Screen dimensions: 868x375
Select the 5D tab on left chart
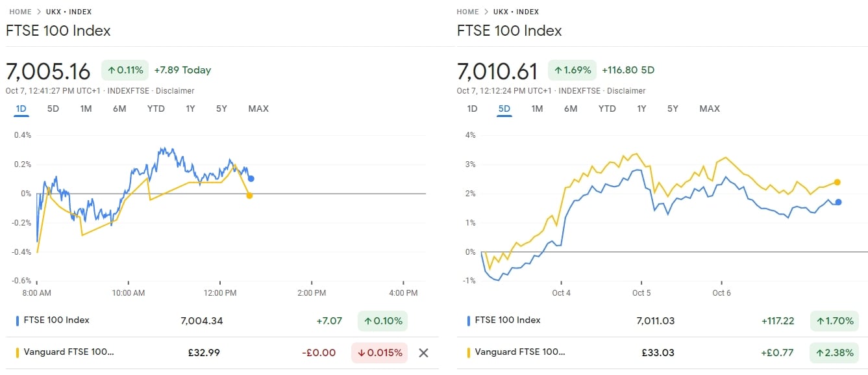click(53, 109)
